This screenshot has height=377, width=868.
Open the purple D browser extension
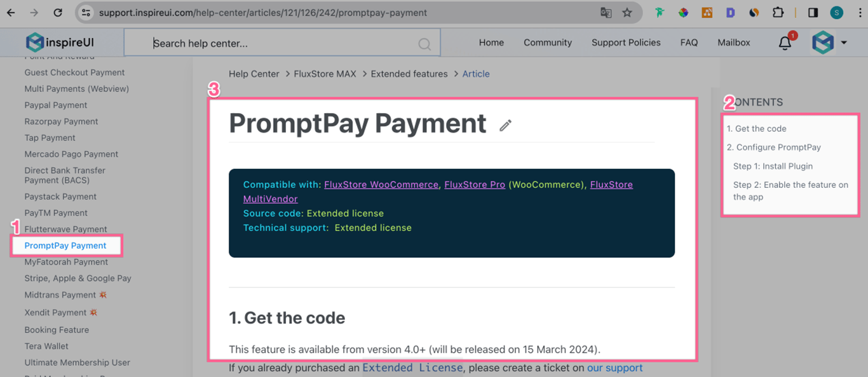[730, 13]
